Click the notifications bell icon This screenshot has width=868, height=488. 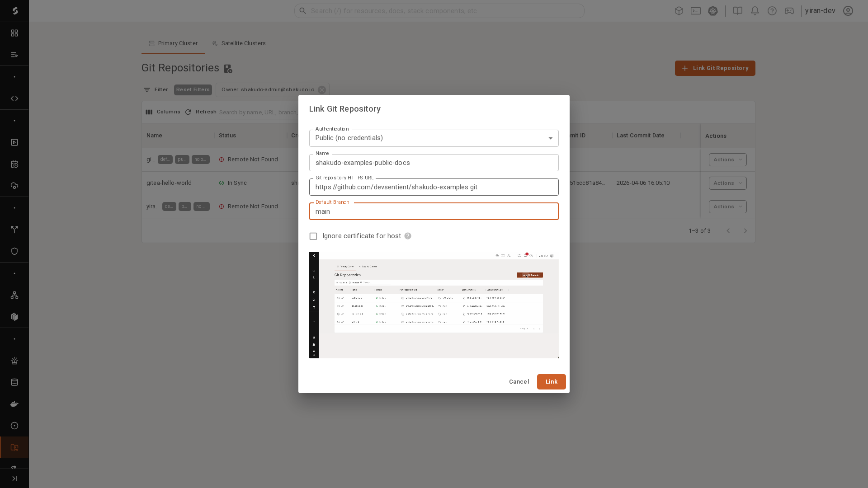[x=755, y=11]
